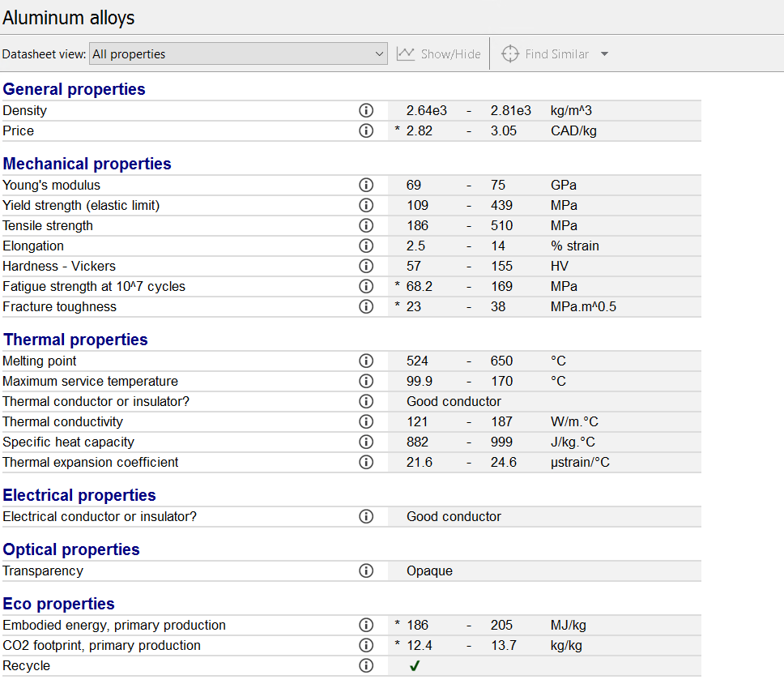Image resolution: width=784 pixels, height=688 pixels.
Task: Click the Find Similar compass icon
Action: [509, 53]
